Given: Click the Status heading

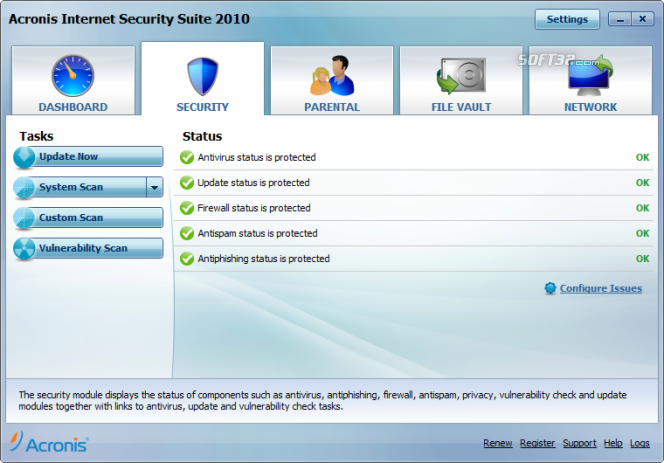Looking at the screenshot, I should 202,136.
